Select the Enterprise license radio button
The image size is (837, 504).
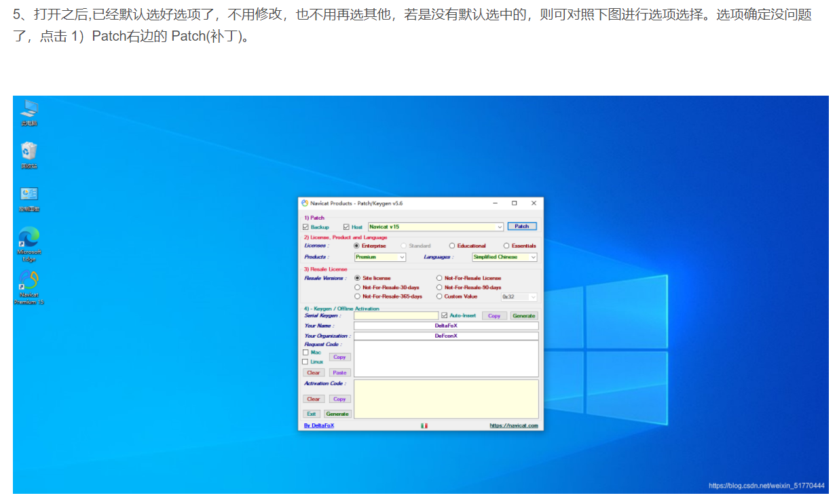point(357,246)
